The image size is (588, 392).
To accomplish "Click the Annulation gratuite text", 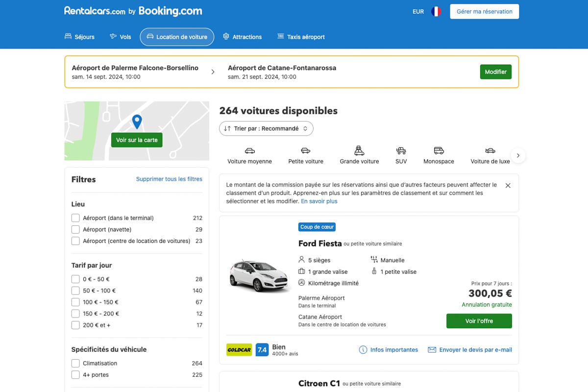I will (487, 305).
